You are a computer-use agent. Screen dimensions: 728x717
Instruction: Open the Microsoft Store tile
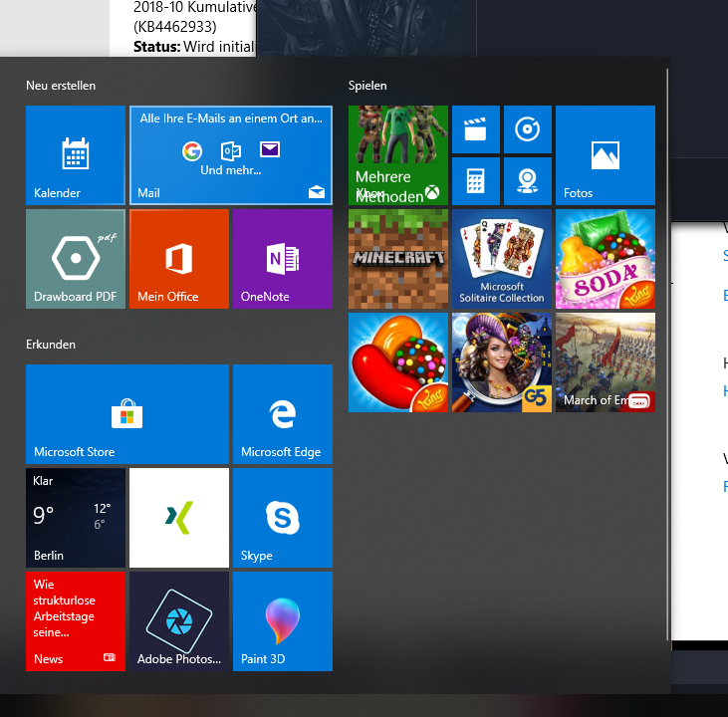tap(127, 414)
